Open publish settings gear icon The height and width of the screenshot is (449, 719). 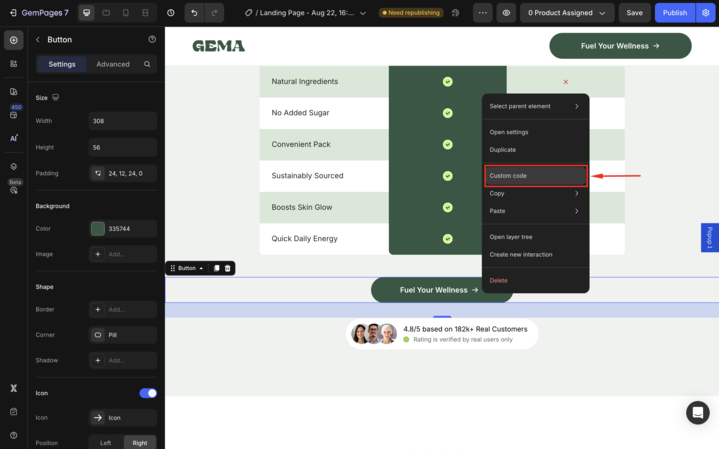point(705,13)
